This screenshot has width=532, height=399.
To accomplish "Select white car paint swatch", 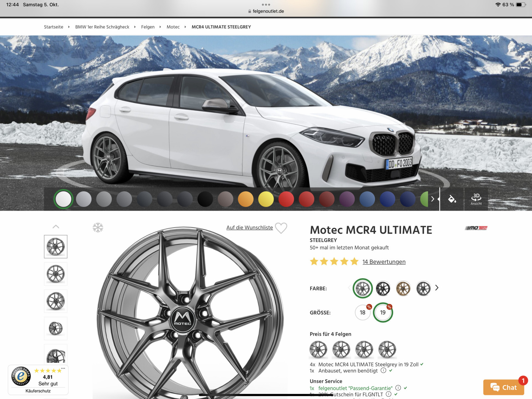I will click(x=63, y=199).
